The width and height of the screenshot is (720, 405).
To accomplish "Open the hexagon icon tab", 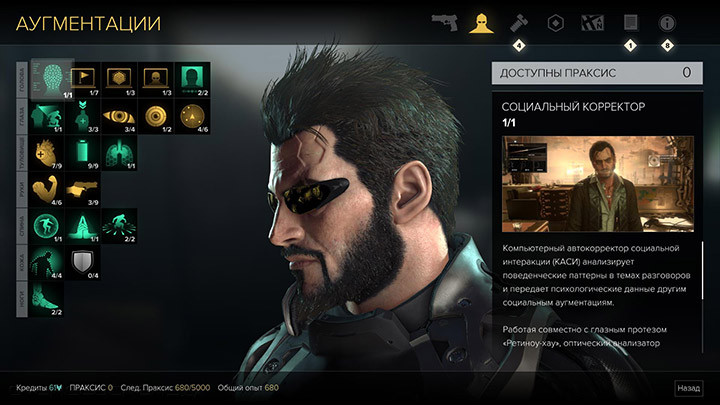I will tap(556, 23).
